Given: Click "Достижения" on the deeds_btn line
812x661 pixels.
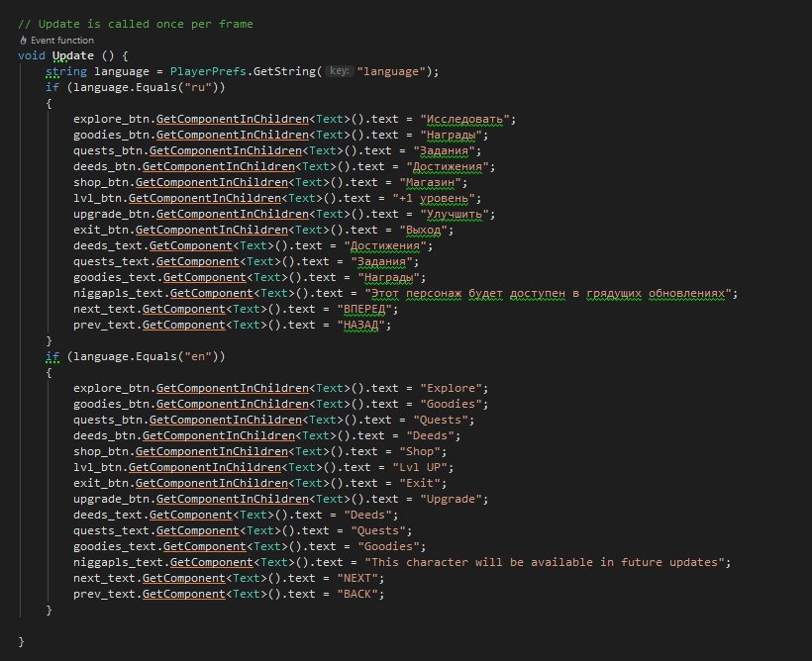Looking at the screenshot, I should pyautogui.click(x=448, y=166).
